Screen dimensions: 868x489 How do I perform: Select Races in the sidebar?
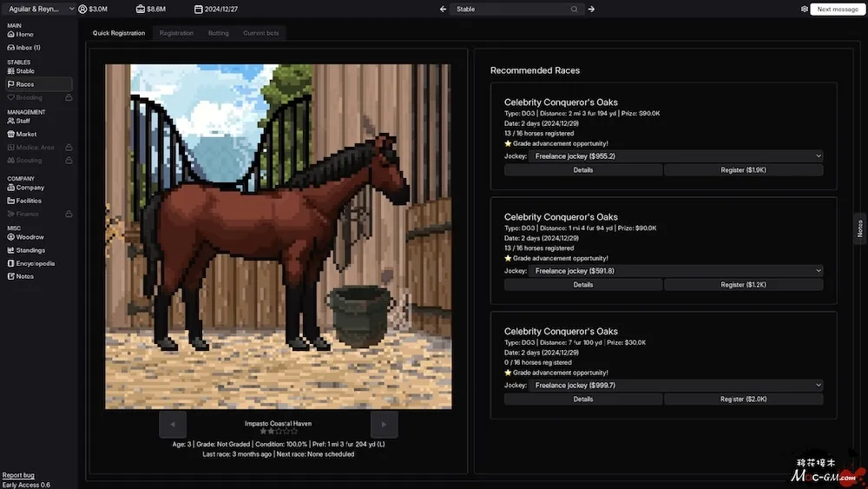tap(39, 84)
